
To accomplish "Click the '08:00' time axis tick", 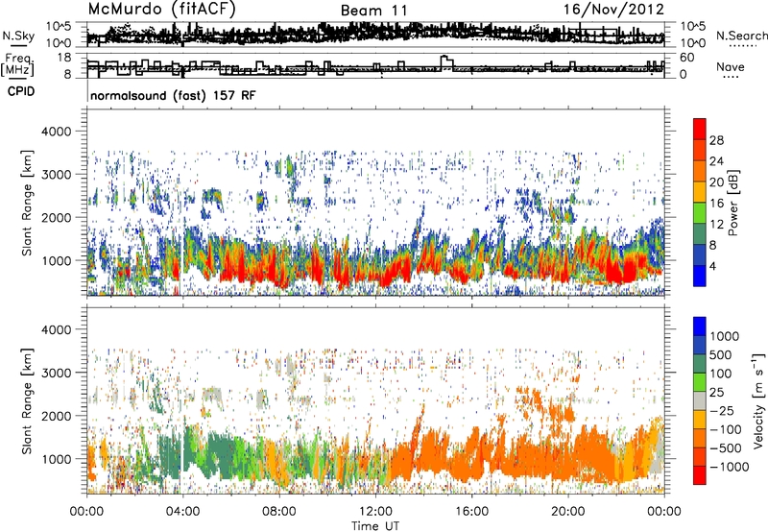I will click(x=279, y=512).
